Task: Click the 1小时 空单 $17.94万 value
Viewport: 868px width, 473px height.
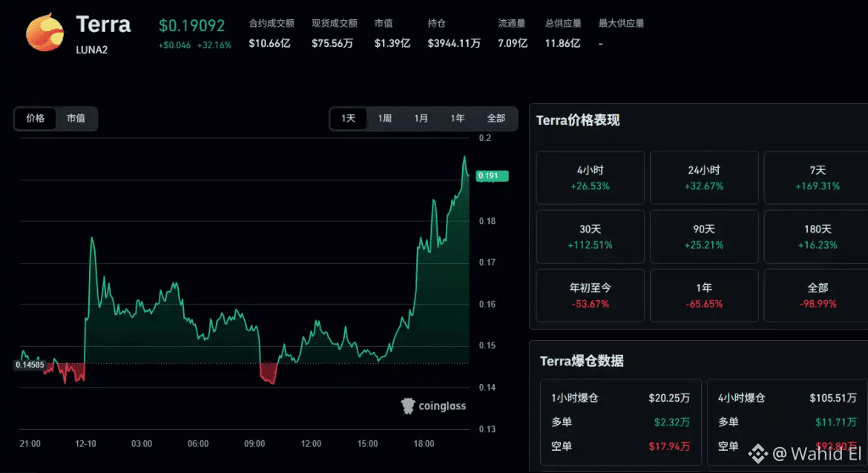Action: coord(669,446)
